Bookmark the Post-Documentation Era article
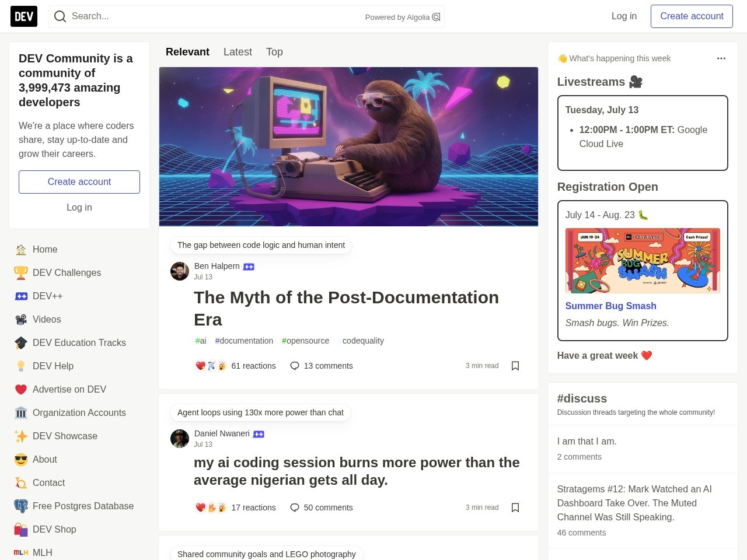The width and height of the screenshot is (747, 560). tap(515, 366)
